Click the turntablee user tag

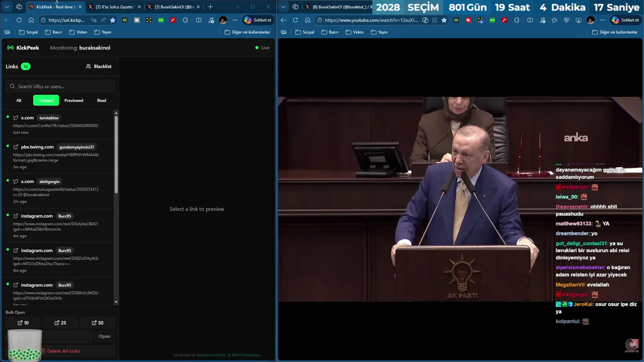point(49,118)
